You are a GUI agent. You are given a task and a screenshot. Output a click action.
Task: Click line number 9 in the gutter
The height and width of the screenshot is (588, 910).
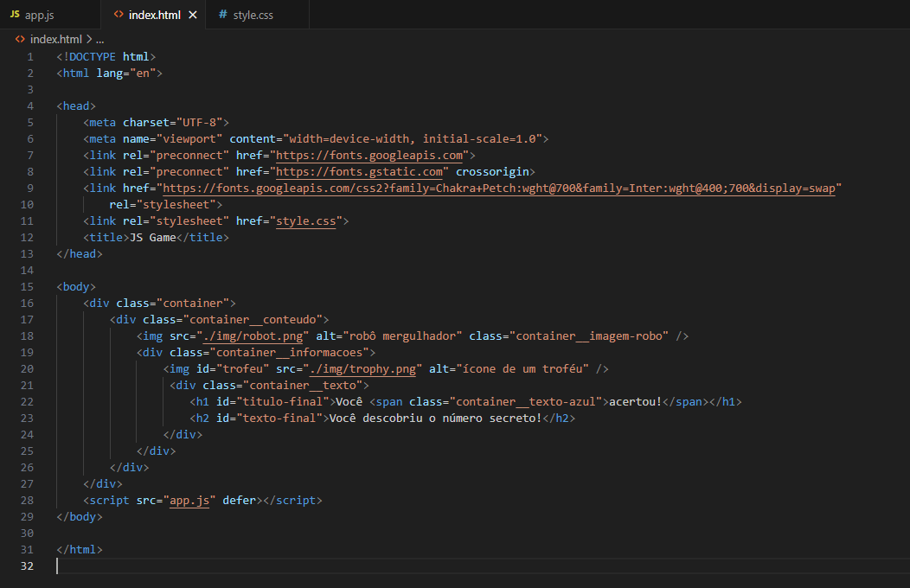[x=29, y=189]
